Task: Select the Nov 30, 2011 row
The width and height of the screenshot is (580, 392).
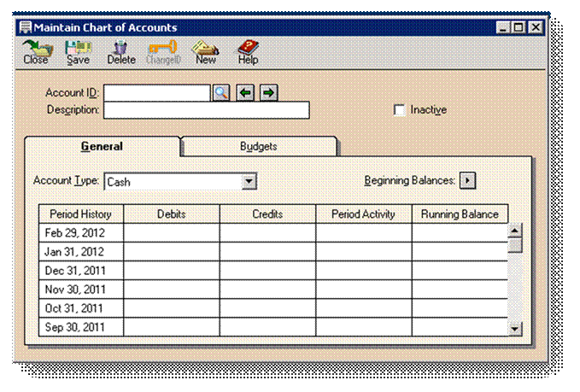Action: 273,290
